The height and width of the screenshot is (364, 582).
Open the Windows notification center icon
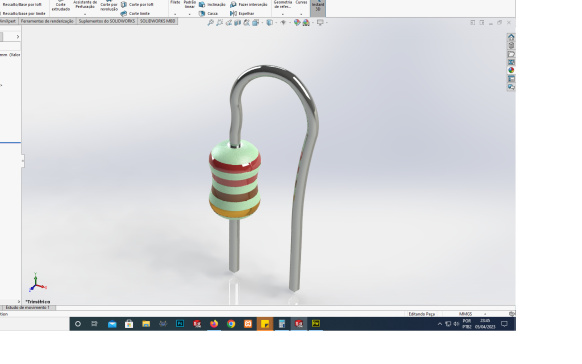point(504,324)
